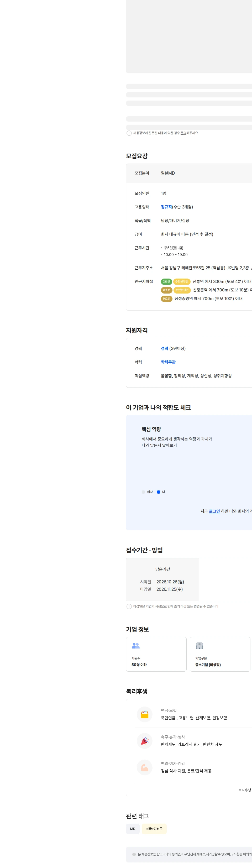Click the 문의 link in the notice
The image size is (252, 868).
tap(183, 133)
